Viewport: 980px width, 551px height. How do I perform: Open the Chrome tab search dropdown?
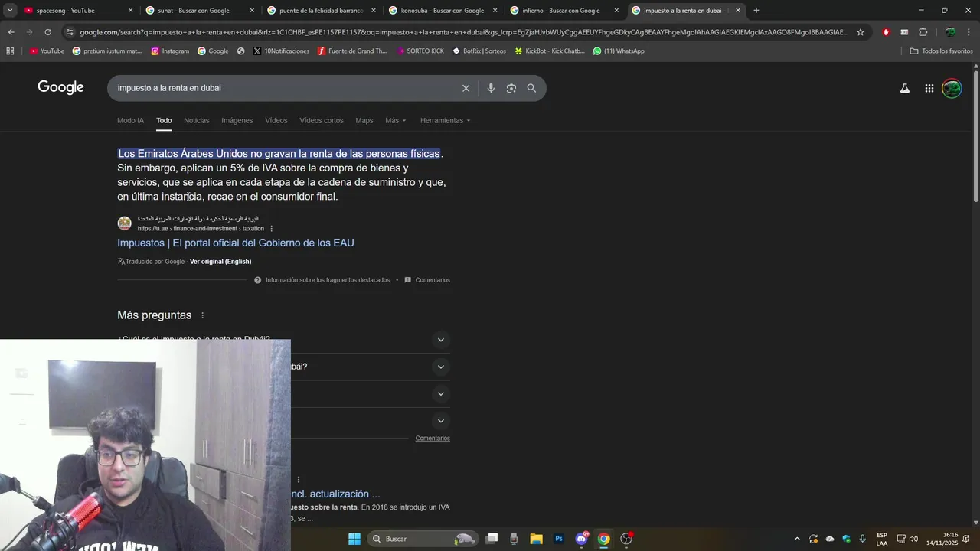coord(10,11)
